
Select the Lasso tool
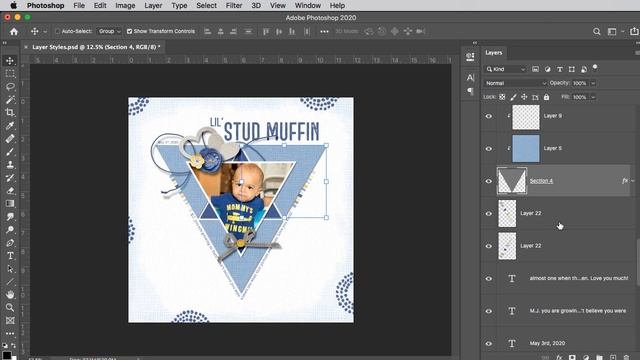pos(10,87)
